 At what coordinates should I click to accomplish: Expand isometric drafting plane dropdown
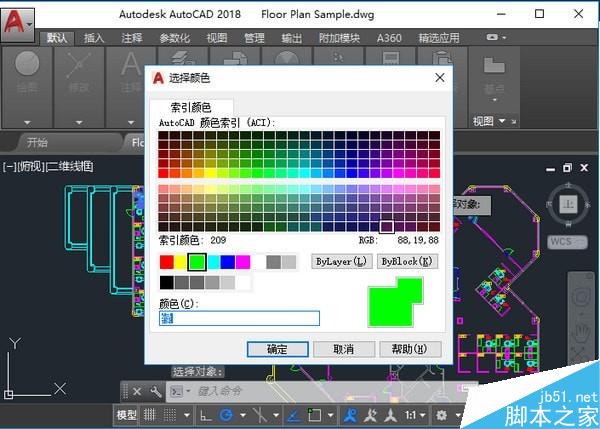click(x=276, y=415)
